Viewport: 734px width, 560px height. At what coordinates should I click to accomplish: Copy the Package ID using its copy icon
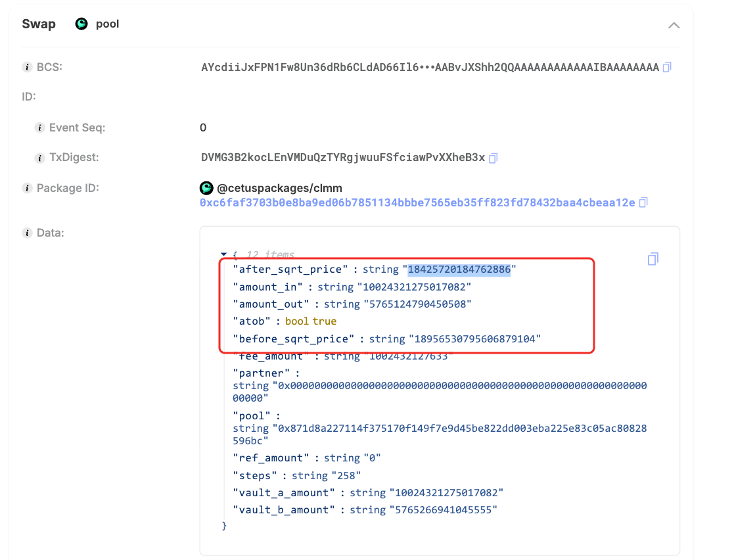642,202
